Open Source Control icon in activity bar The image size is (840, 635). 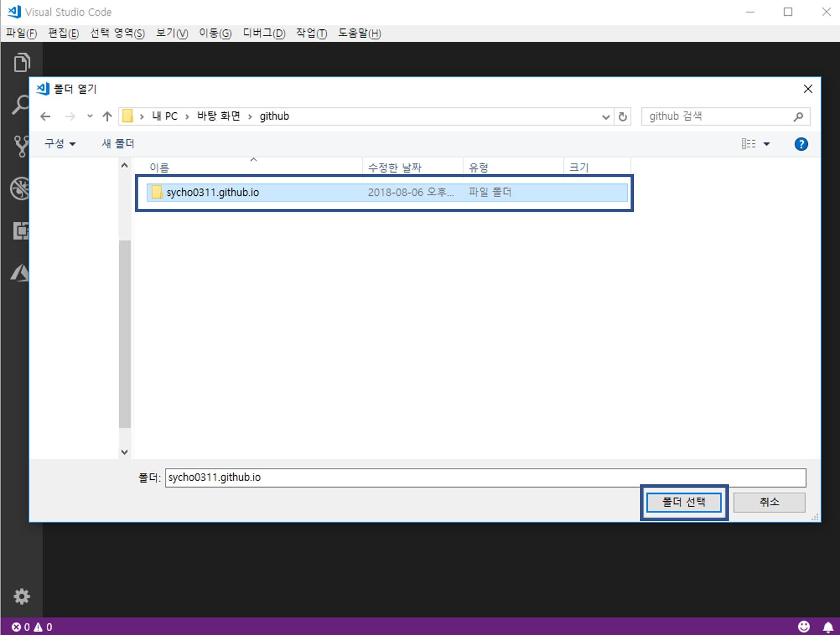pos(21,146)
